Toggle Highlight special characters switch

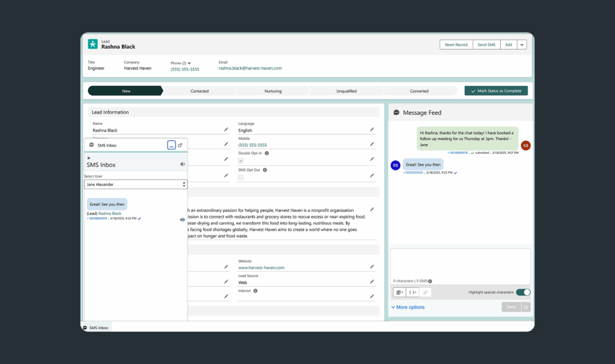(523, 293)
